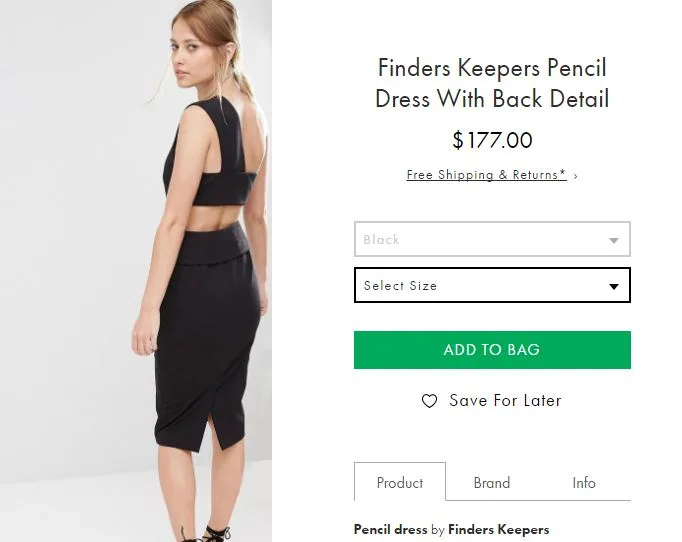Expand the Select Size dropdown

480,286
